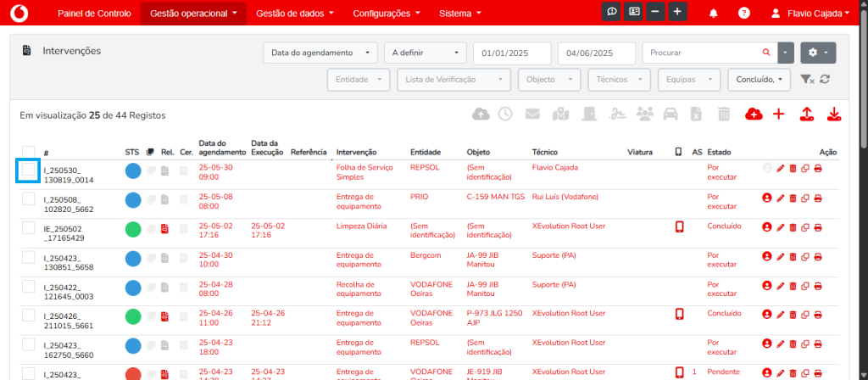The height and width of the screenshot is (380, 868).
Task: Open the Configurações menu
Action: (x=387, y=14)
